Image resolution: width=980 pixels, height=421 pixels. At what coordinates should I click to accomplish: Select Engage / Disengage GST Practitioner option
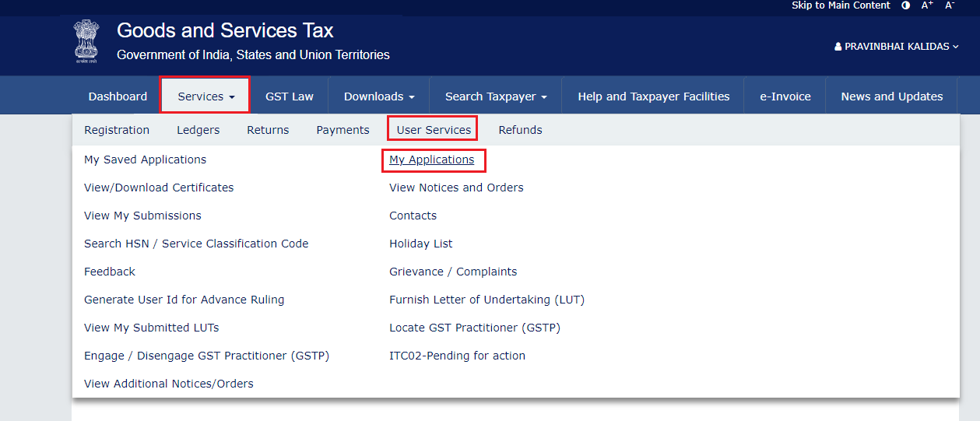tap(206, 356)
